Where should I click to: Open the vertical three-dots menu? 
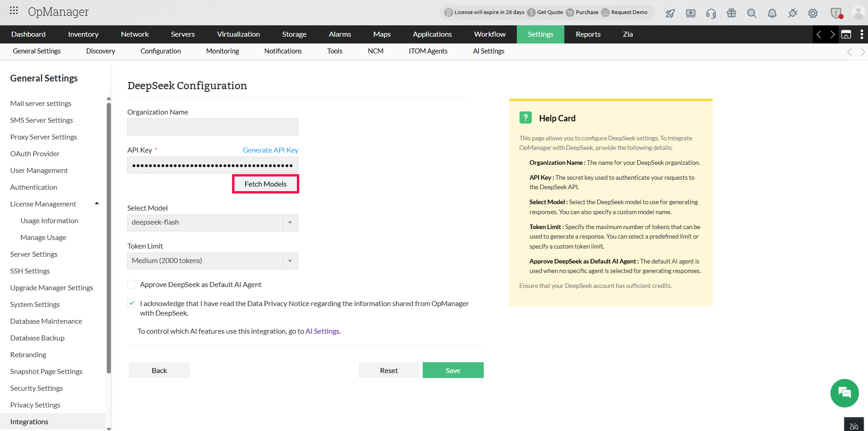coord(861,34)
